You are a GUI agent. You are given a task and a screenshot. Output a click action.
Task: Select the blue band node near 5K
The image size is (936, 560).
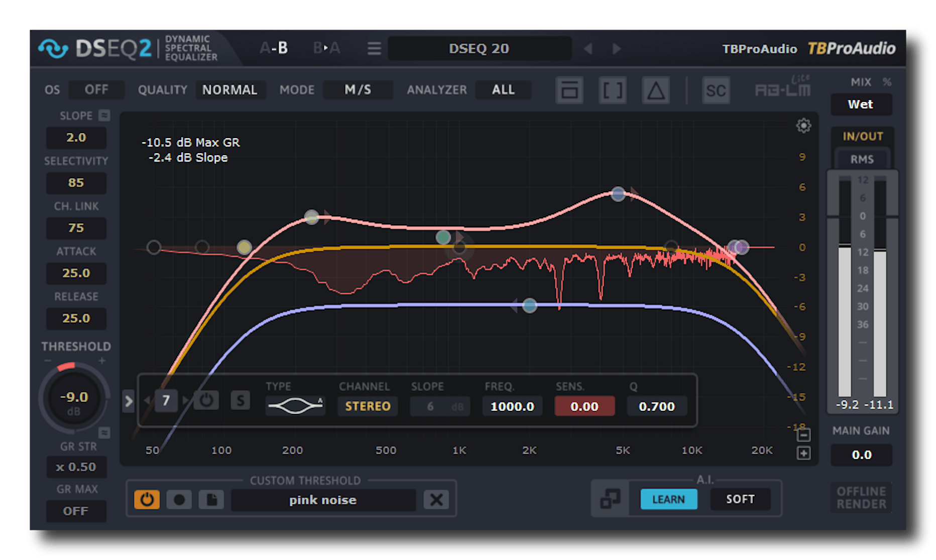coord(618,194)
